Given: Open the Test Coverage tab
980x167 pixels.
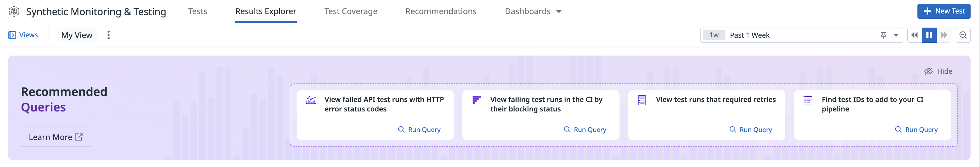Looking at the screenshot, I should [350, 11].
